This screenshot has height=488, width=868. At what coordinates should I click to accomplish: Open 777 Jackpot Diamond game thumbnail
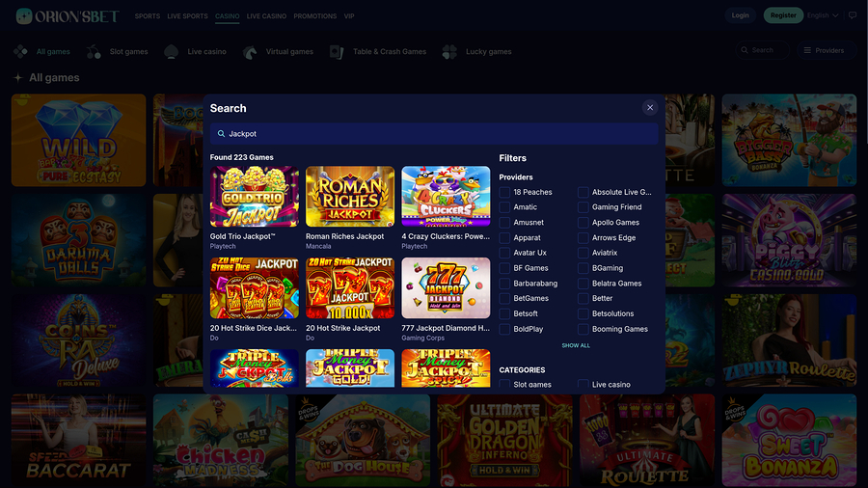446,287
